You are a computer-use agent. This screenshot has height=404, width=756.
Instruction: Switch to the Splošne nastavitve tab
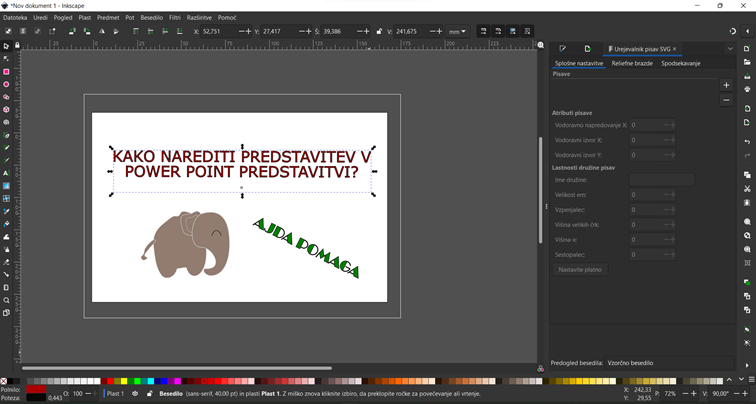[x=579, y=63]
